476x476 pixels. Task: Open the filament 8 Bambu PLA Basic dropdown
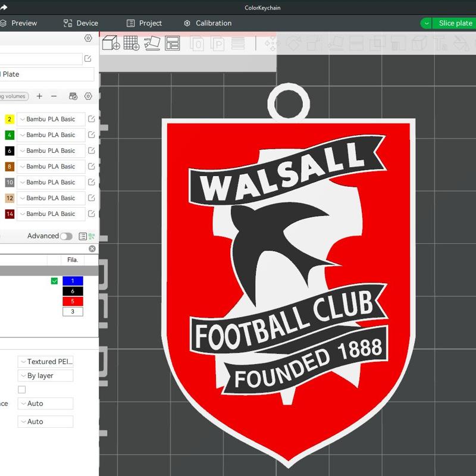[51, 167]
